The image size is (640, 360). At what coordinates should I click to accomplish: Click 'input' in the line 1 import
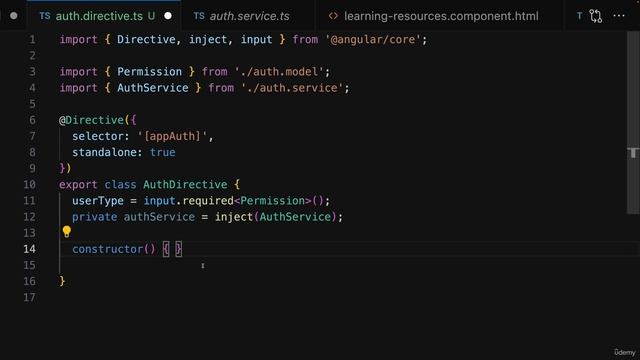coord(256,40)
